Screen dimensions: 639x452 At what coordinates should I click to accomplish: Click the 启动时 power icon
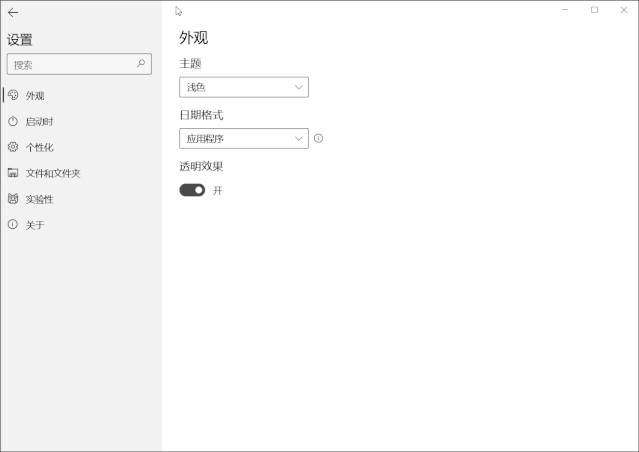[x=13, y=121]
